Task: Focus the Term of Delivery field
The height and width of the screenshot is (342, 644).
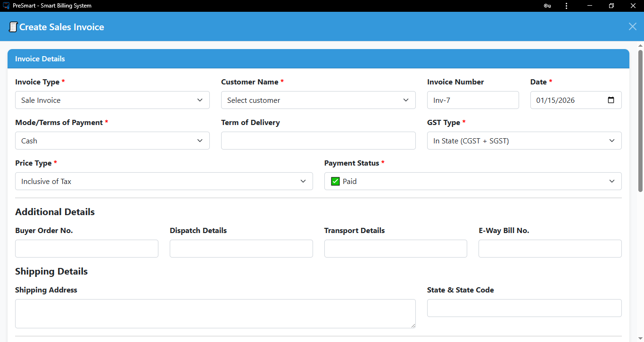Action: click(318, 141)
